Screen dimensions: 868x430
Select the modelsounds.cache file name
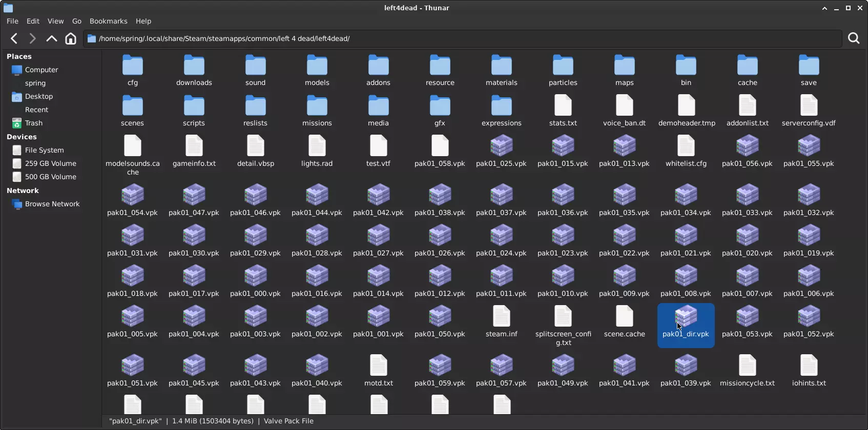[133, 168]
